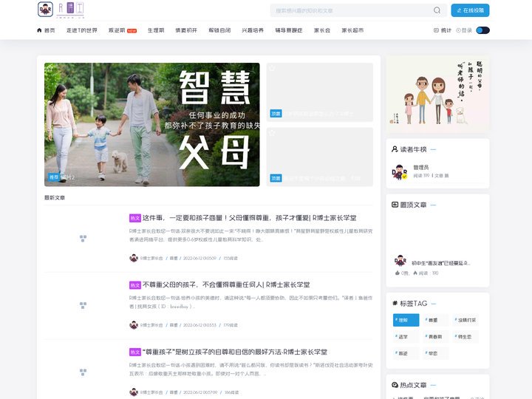532x399 pixels.
Task: Click 管理员 name in 读者牛榜
Action: pos(420,167)
